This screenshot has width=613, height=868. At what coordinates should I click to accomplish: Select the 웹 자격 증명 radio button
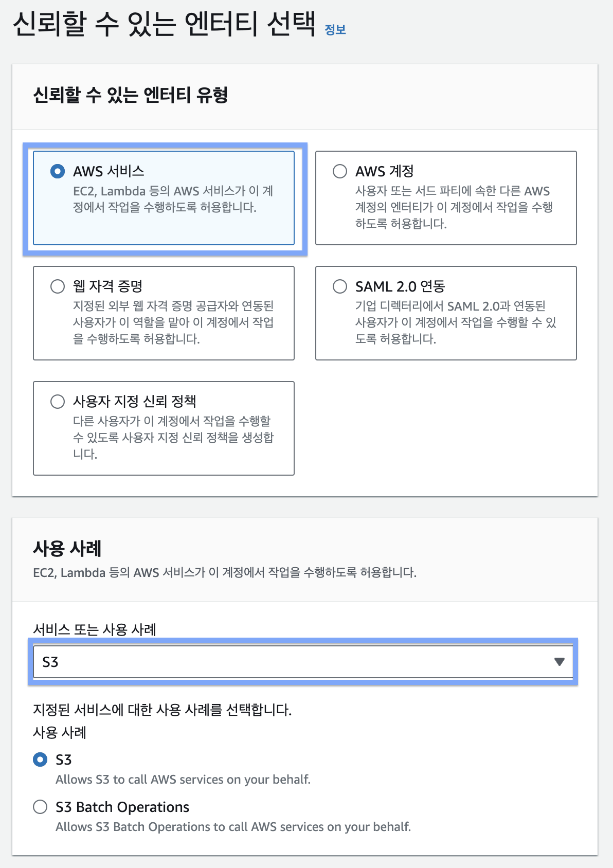pyautogui.click(x=58, y=286)
